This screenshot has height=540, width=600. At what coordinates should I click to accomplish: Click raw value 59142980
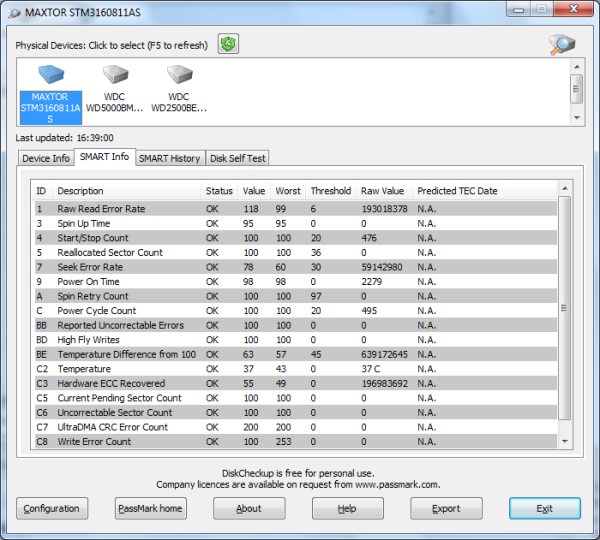click(382, 267)
